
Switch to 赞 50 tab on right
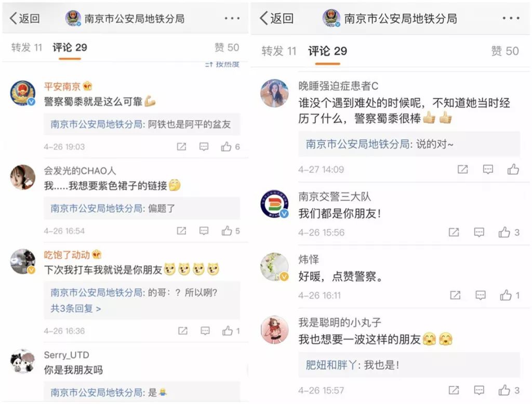point(505,51)
